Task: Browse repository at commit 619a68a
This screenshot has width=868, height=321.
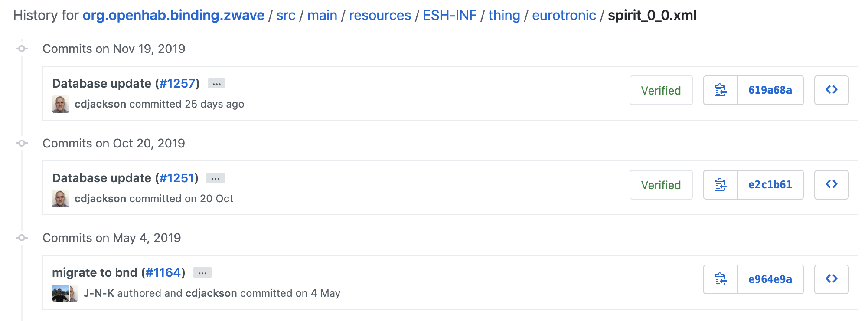Action: tap(831, 90)
